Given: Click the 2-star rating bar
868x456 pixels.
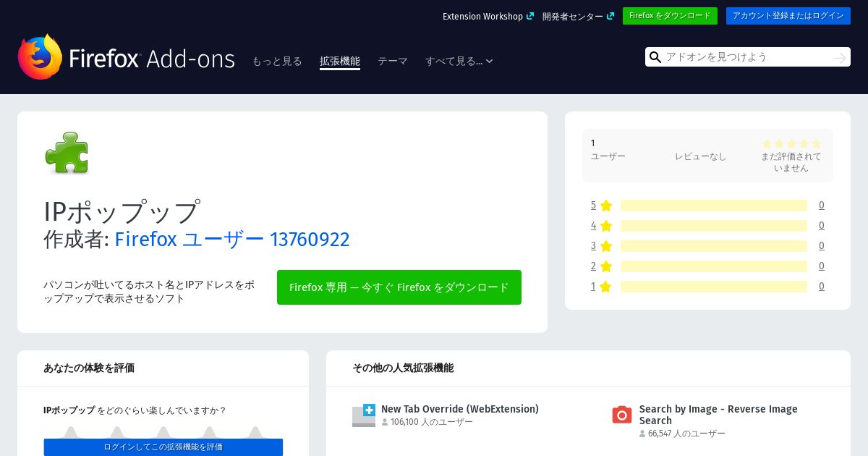Looking at the screenshot, I should click(x=714, y=266).
